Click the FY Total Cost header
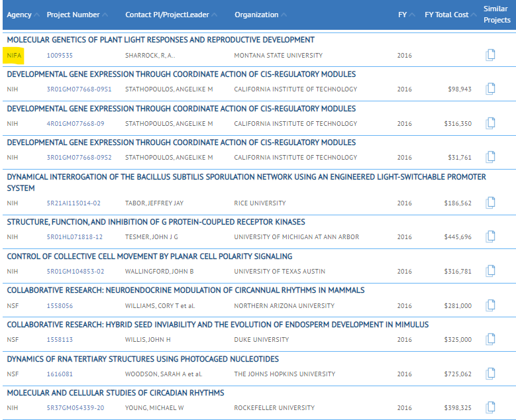 coord(446,15)
